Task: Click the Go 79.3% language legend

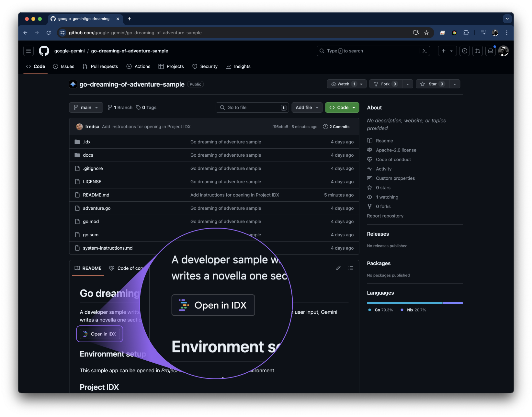Action: pos(380,310)
